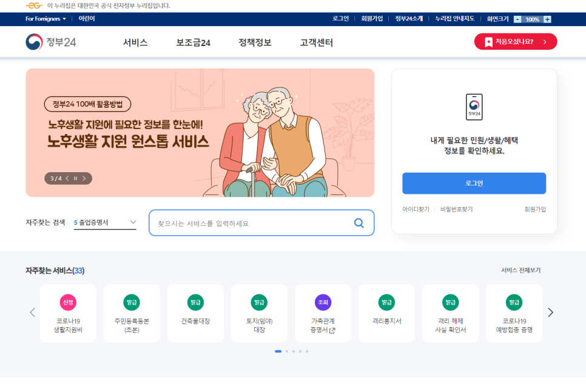Select first carousel page dot
The width and height of the screenshot is (586, 392).
278,351
